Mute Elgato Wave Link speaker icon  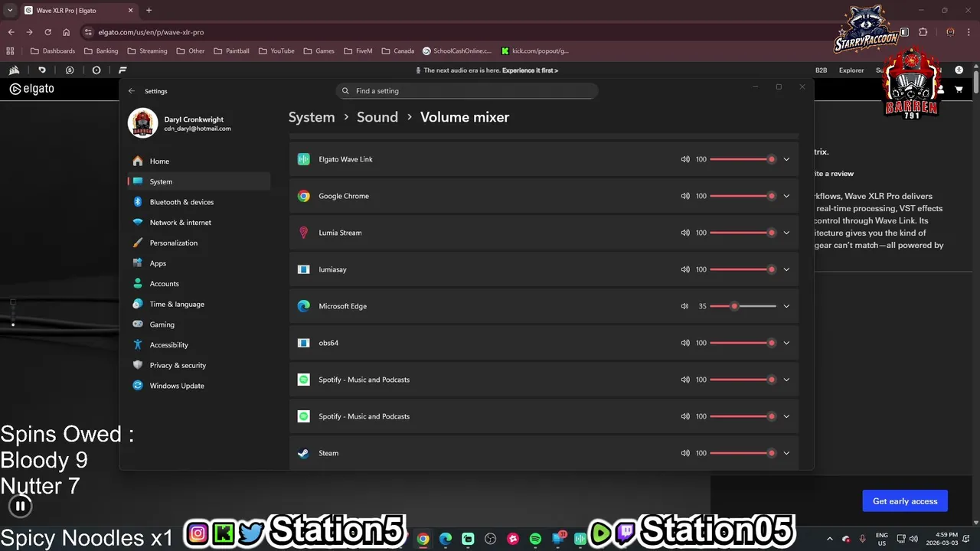click(685, 159)
